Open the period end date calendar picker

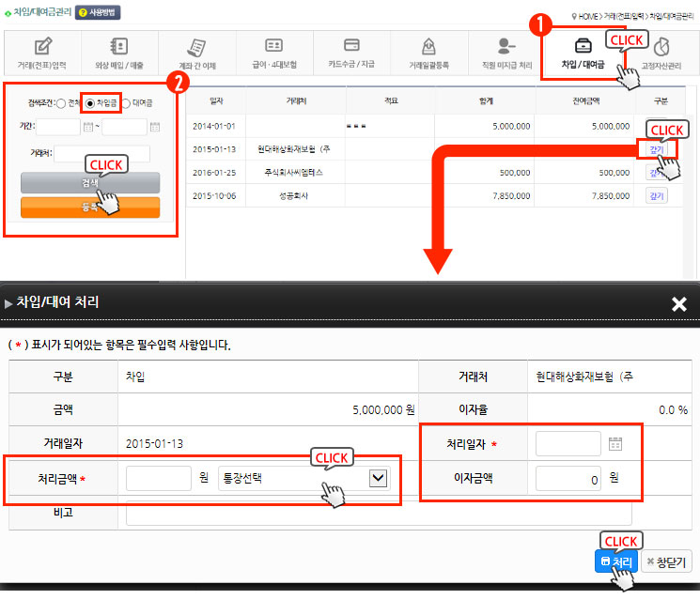(155, 127)
